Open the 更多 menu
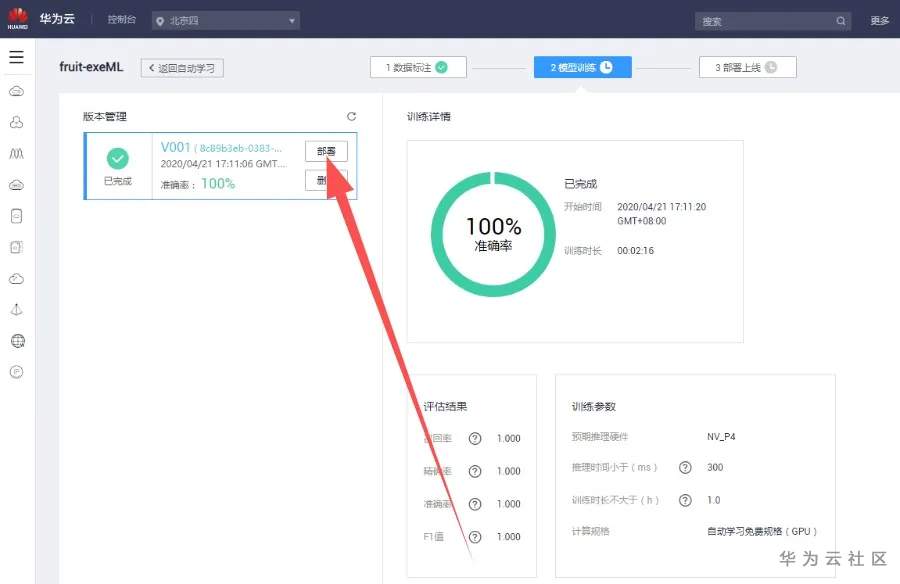Screen dimensions: 900x584 point(879,21)
